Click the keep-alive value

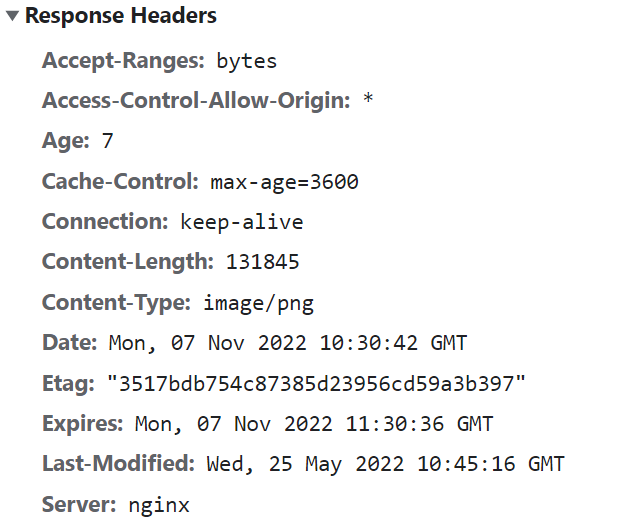click(242, 223)
